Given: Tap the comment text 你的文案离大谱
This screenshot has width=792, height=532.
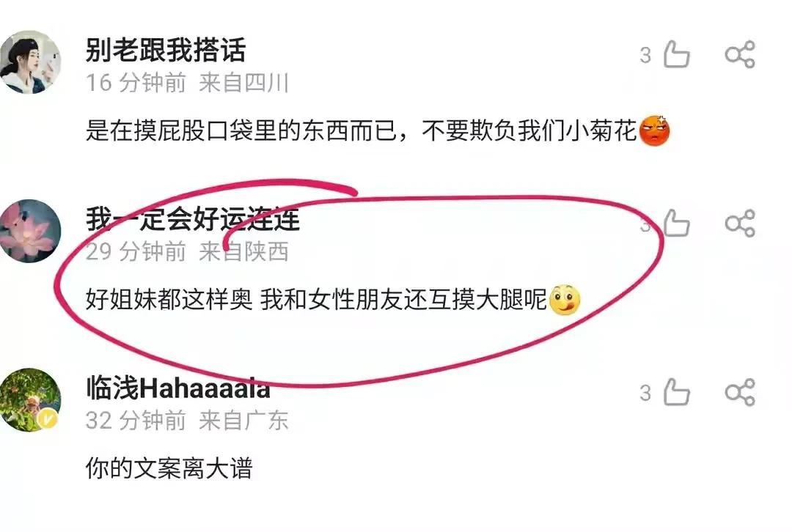Looking at the screenshot, I should point(169,468).
